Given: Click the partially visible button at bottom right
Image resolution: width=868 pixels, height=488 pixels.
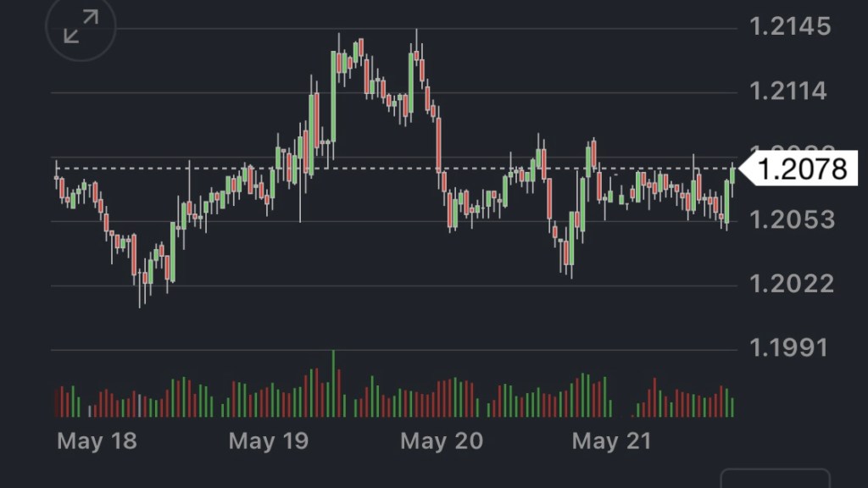Looking at the screenshot, I should (x=775, y=479).
